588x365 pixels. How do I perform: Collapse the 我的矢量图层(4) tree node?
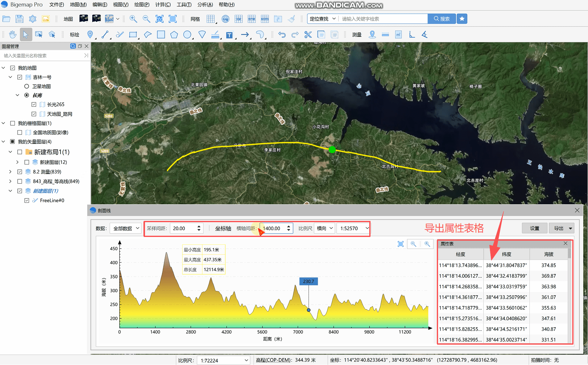point(3,142)
